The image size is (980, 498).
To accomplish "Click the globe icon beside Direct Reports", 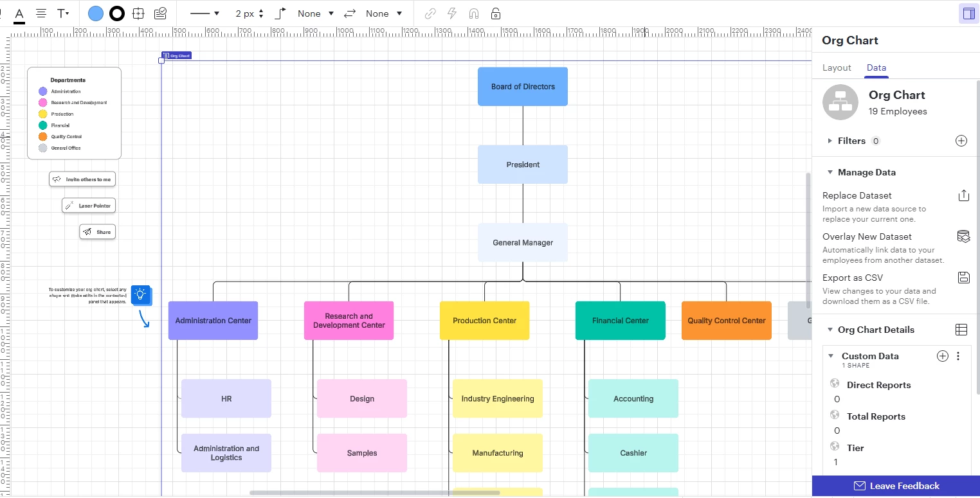I will tap(835, 383).
